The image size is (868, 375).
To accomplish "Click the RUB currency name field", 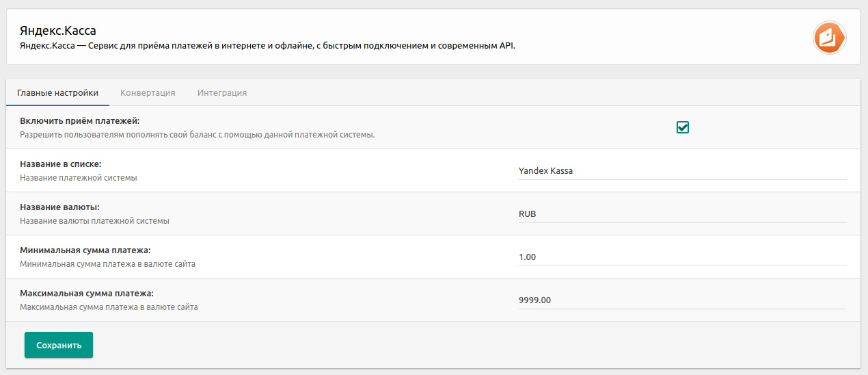I will click(x=682, y=214).
